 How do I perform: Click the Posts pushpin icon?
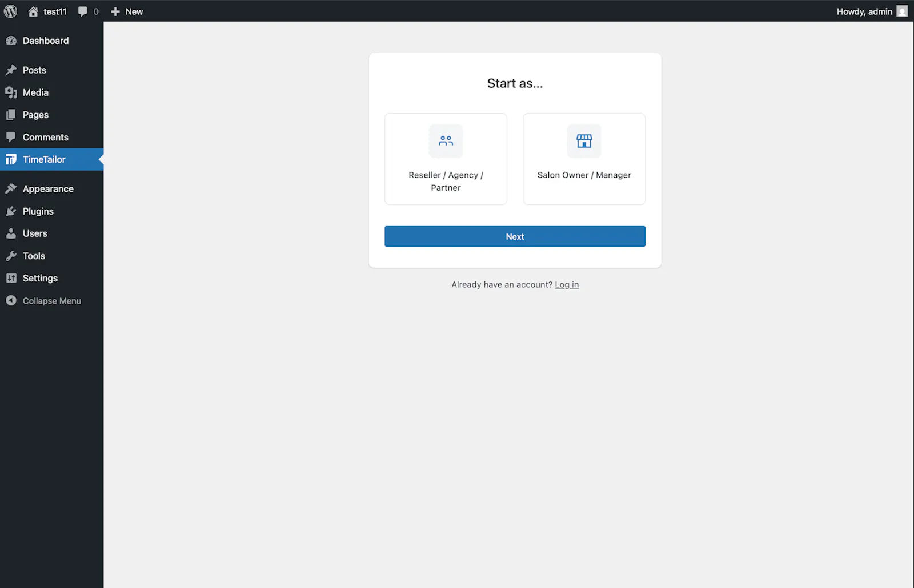point(11,70)
